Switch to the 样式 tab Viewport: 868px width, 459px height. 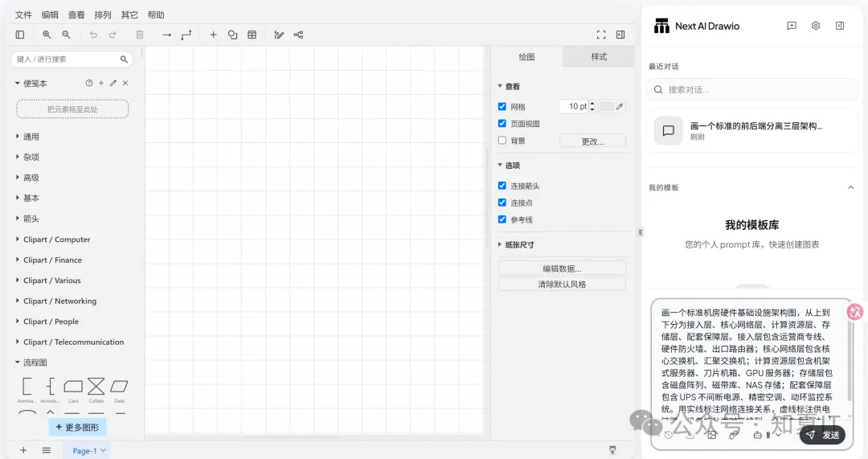[599, 57]
